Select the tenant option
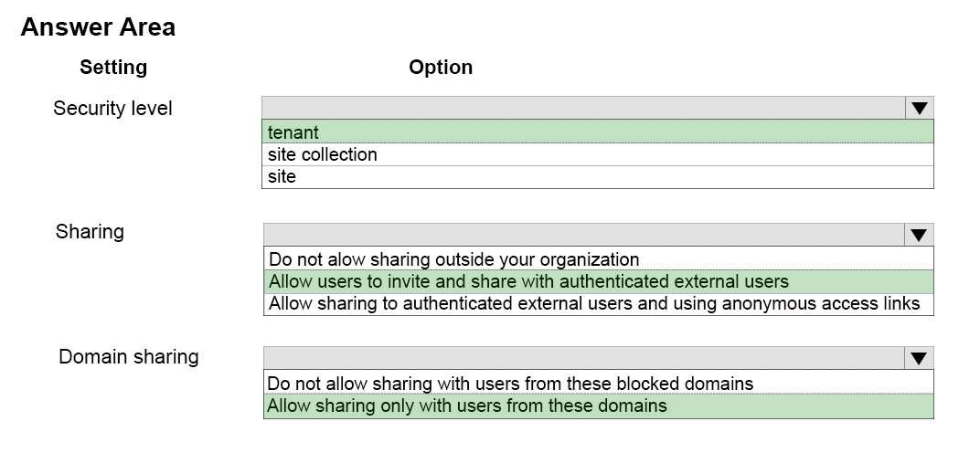Viewport: 980px width, 453px height. point(598,132)
